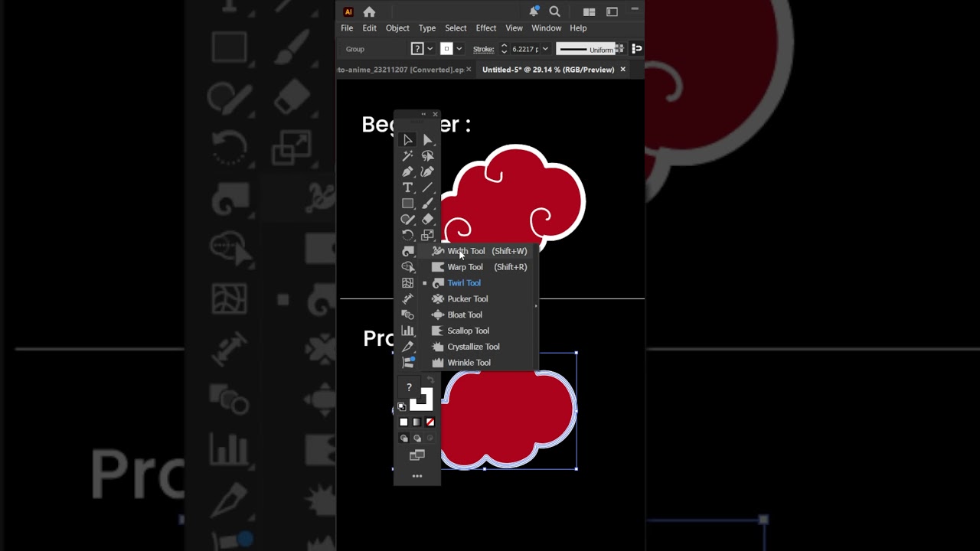Select the Magic Wand tool
The image size is (980, 551).
pos(408,156)
